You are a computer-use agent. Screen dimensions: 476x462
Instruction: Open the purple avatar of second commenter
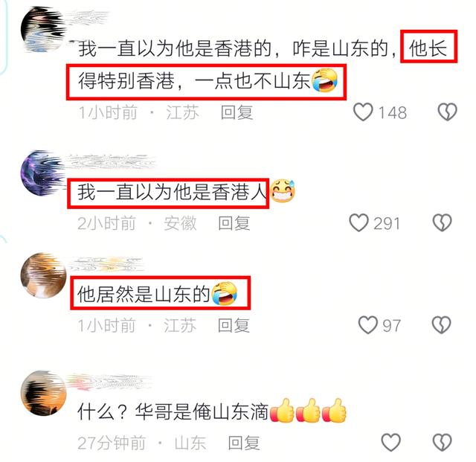pyautogui.click(x=43, y=173)
